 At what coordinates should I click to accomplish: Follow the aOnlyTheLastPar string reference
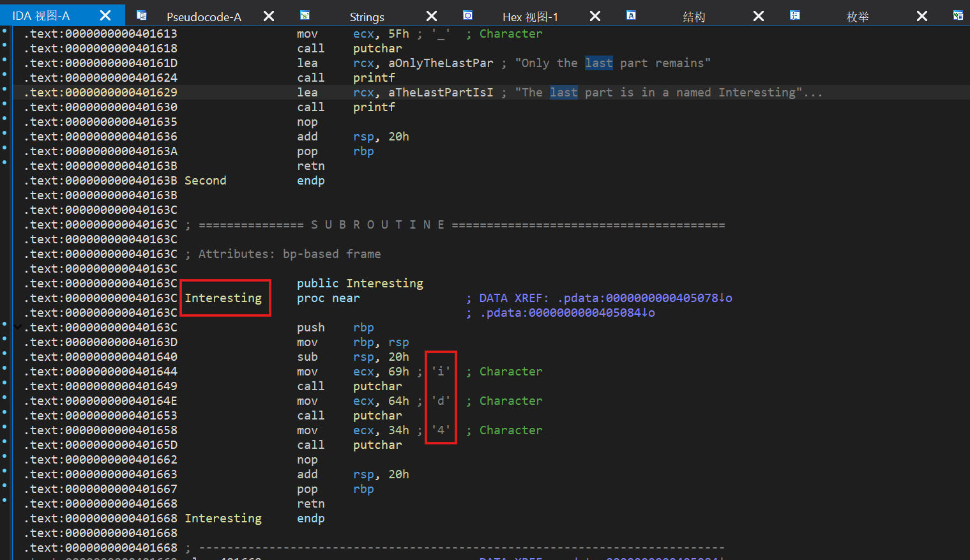[441, 63]
